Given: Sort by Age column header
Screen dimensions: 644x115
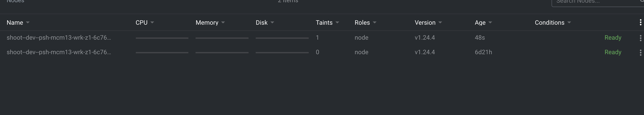Looking at the screenshot, I should pyautogui.click(x=480, y=23).
